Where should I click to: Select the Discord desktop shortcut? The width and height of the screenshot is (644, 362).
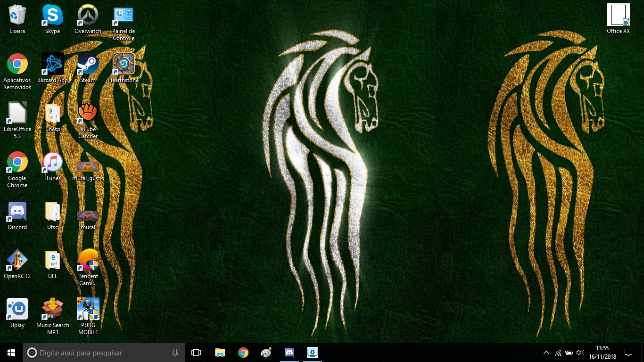point(17,212)
